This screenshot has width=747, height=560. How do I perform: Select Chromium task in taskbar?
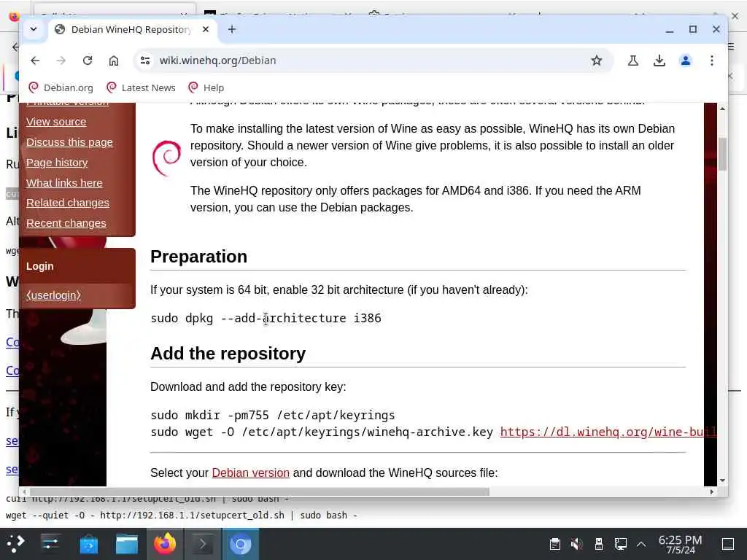241,544
